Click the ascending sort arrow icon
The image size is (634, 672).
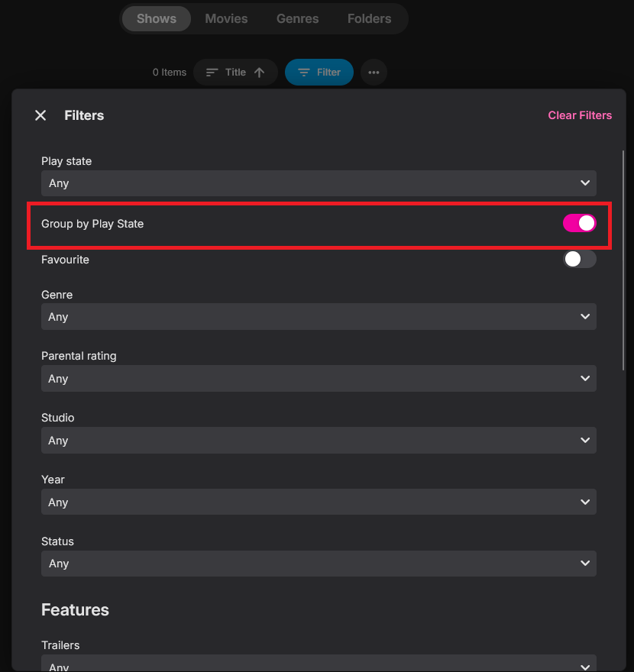pyautogui.click(x=259, y=72)
